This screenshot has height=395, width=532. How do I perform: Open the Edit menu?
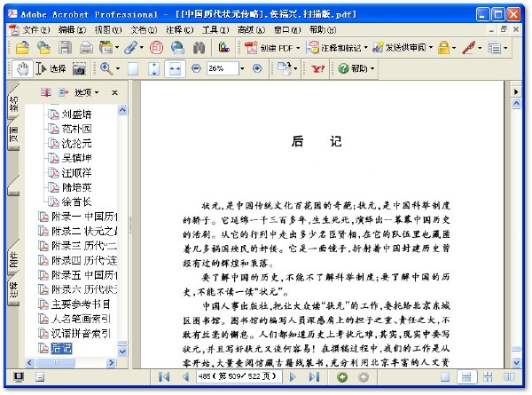(x=72, y=30)
